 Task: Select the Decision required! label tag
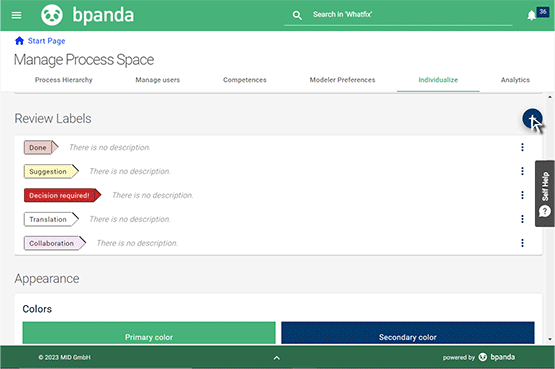pos(62,195)
